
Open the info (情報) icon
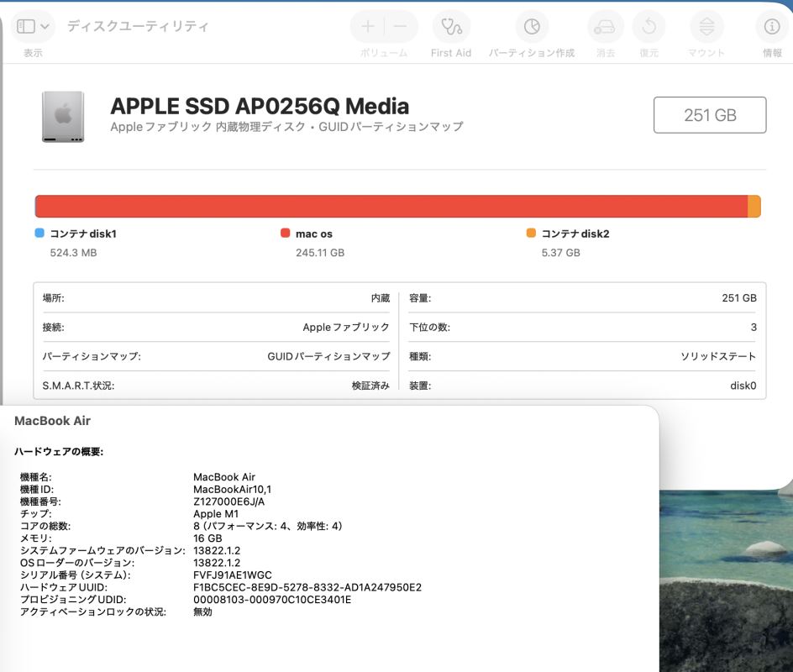tap(772, 27)
